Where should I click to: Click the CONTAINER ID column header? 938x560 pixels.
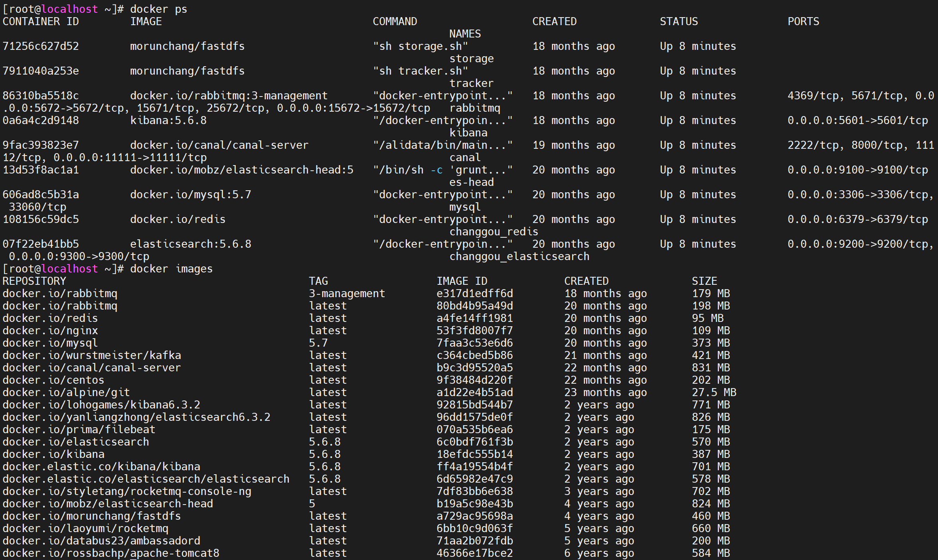pyautogui.click(x=41, y=22)
